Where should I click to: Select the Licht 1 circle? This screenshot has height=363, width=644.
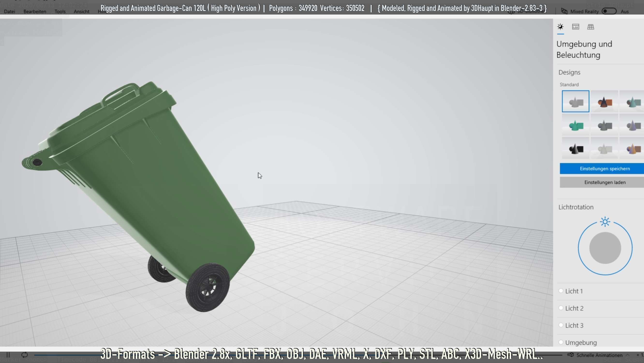pyautogui.click(x=561, y=291)
